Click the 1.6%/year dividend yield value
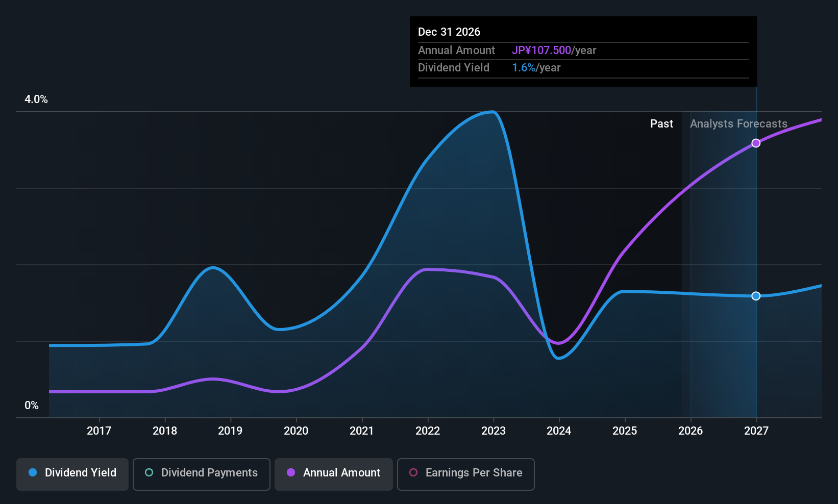The height and width of the screenshot is (504, 838). click(536, 68)
